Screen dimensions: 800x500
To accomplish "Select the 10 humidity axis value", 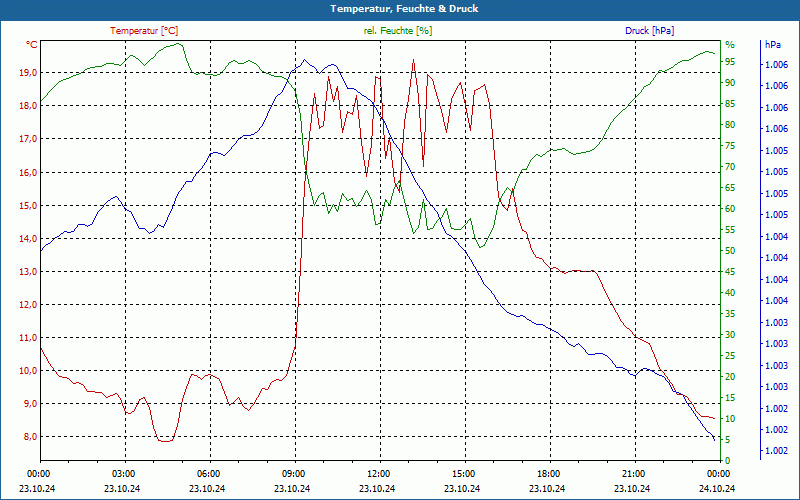I will click(730, 419).
